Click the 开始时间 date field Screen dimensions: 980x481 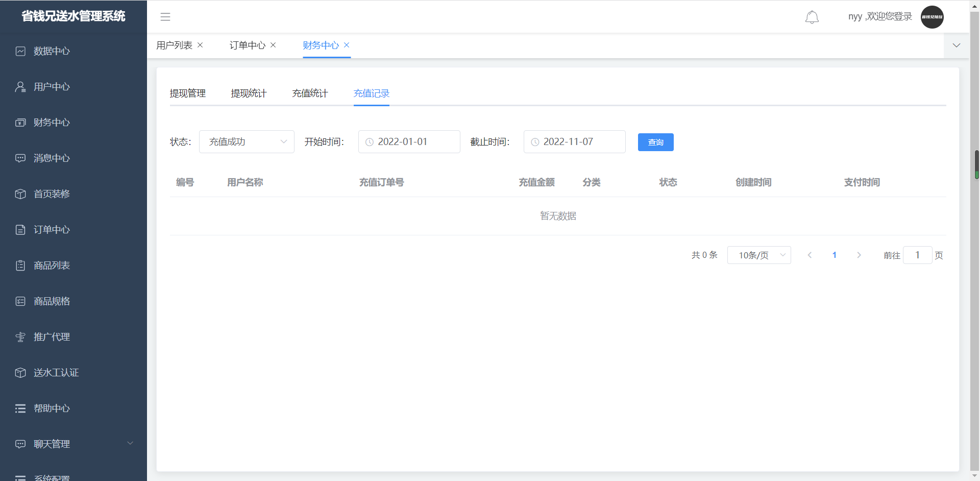(x=409, y=142)
